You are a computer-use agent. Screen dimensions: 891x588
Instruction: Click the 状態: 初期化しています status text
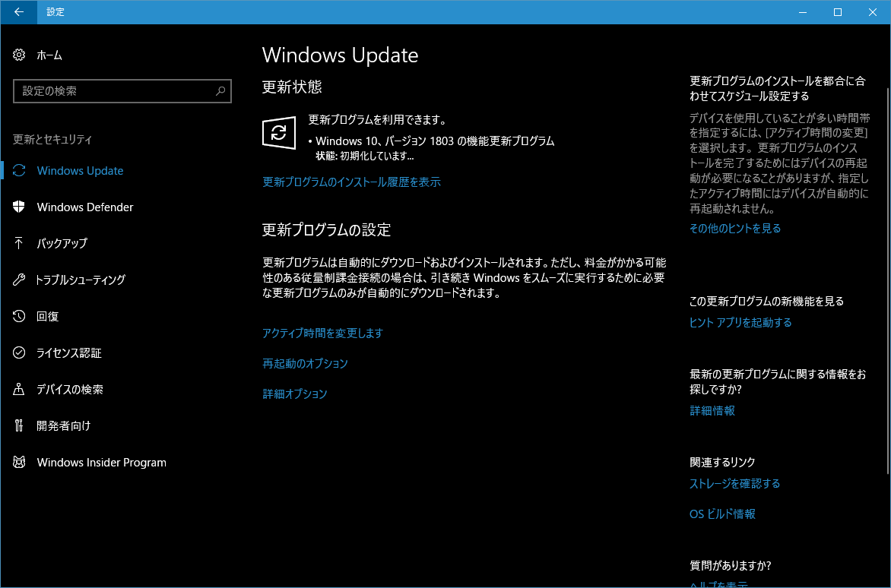[365, 156]
